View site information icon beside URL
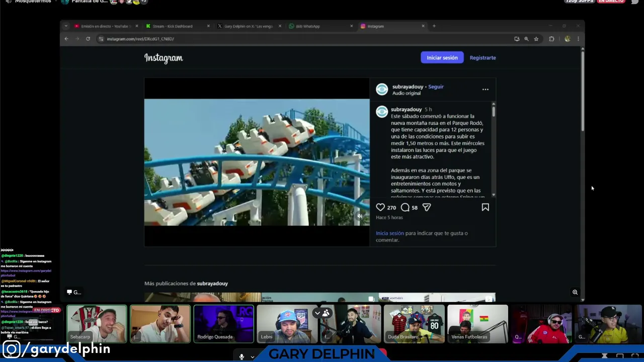Viewport: 644px width, 362px height. click(101, 39)
